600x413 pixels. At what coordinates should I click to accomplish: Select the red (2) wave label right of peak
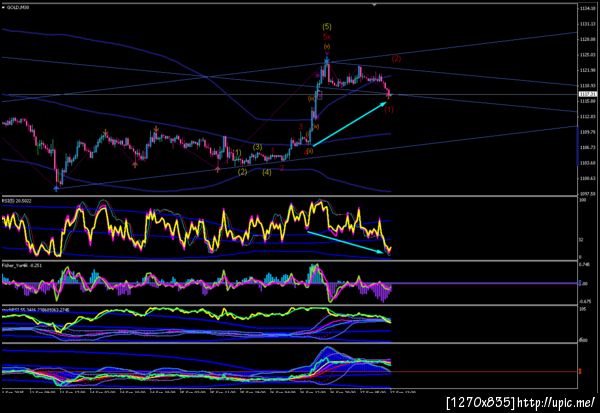click(x=396, y=59)
